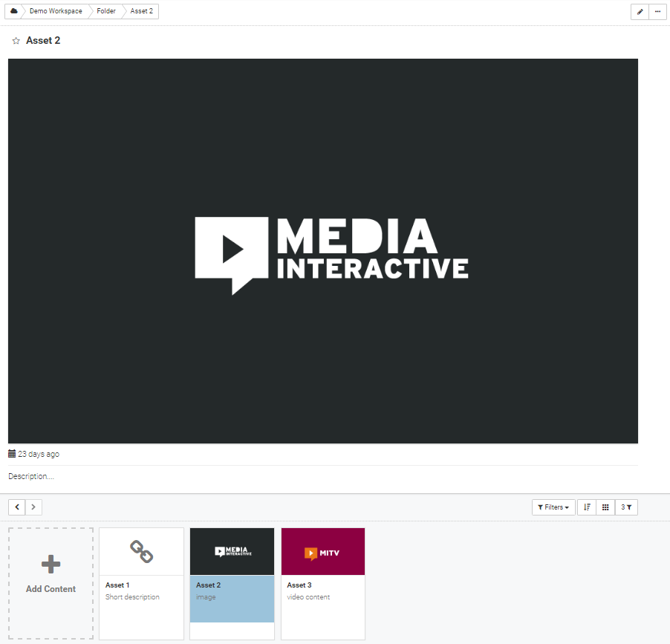The height and width of the screenshot is (644, 670).
Task: Click the cloud home icon in breadcrumb
Action: [x=14, y=11]
